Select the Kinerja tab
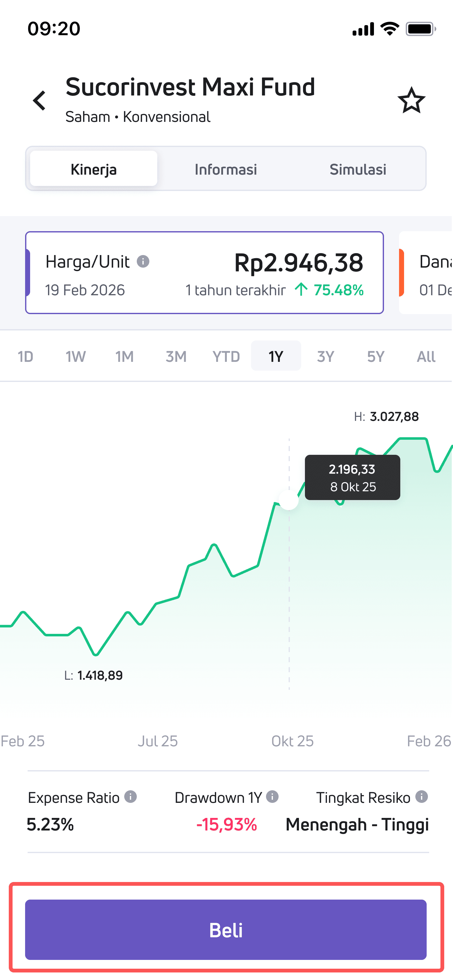The width and height of the screenshot is (453, 980). tap(93, 169)
